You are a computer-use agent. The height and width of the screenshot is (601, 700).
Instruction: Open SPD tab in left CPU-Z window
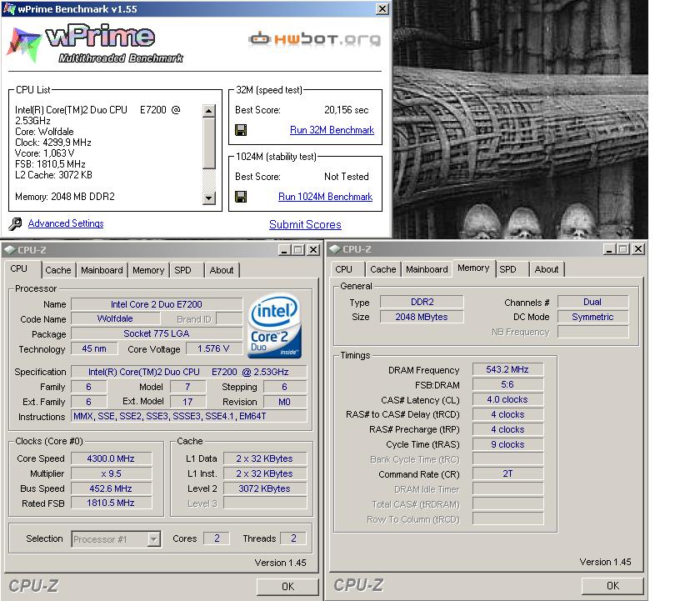point(182,270)
